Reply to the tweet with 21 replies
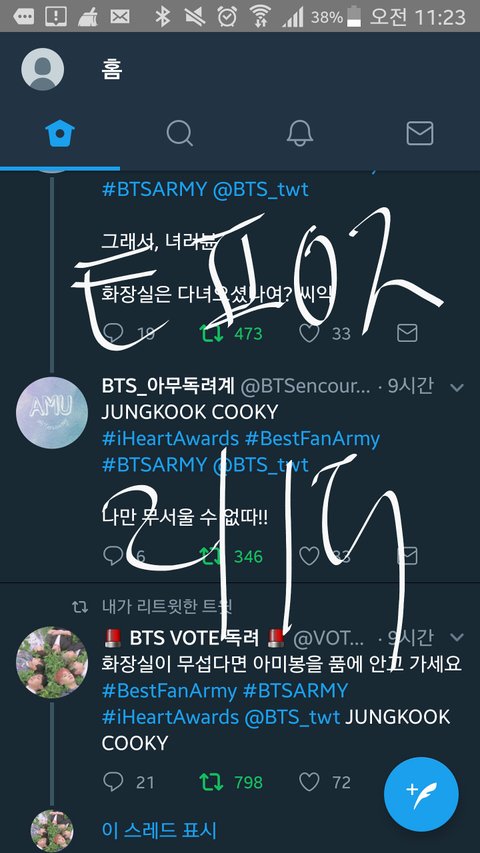 tap(113, 782)
